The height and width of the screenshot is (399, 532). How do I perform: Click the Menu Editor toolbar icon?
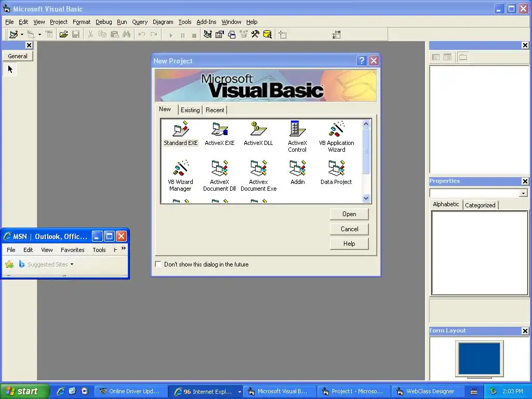[x=49, y=34]
